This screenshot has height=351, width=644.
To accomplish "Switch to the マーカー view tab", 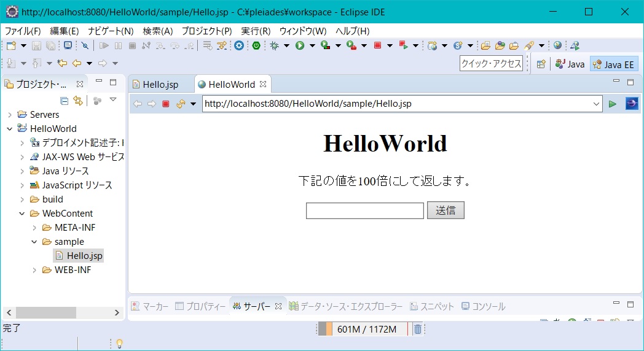I will coord(150,306).
